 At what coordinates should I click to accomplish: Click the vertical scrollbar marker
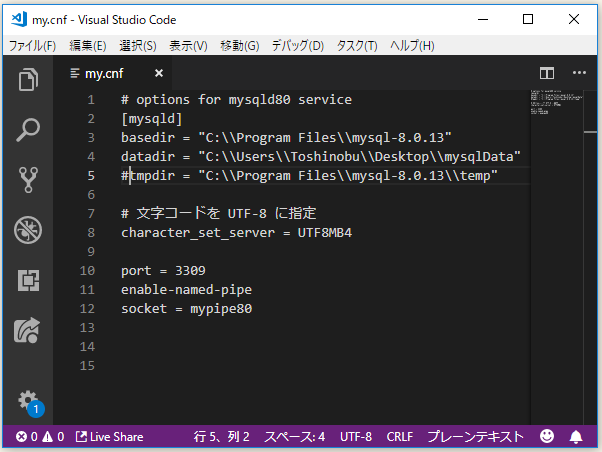[x=590, y=132]
